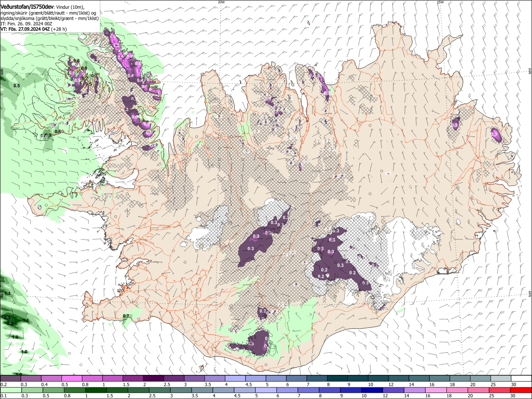Image resolution: width=532 pixels, height=399 pixels.
Task: Click the '64N' latitude label on the right edge
Action: pos(530,293)
